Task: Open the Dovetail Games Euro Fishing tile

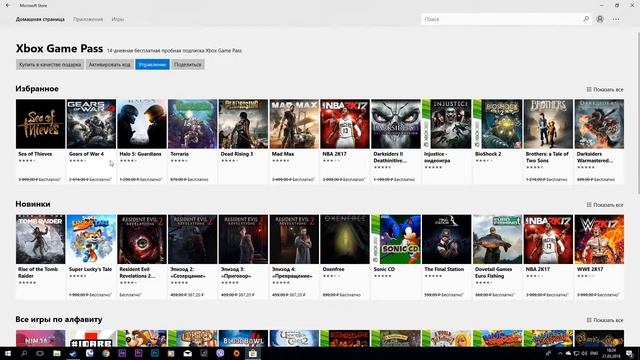Action: pos(498,257)
